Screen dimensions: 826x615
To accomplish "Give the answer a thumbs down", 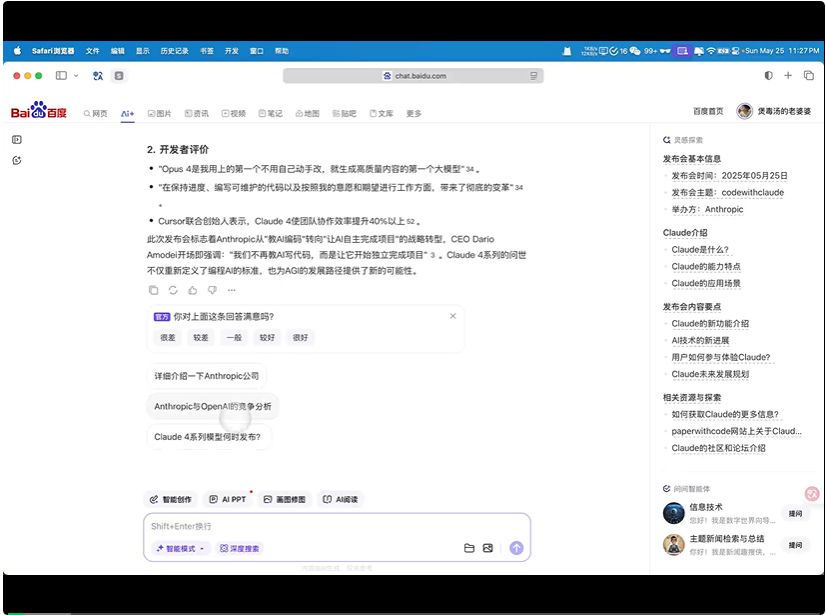I will click(x=212, y=290).
